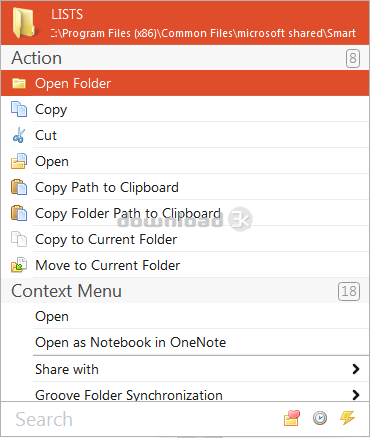Open history with the clock icon
Image resolution: width=371 pixels, height=438 pixels.
[x=320, y=418]
